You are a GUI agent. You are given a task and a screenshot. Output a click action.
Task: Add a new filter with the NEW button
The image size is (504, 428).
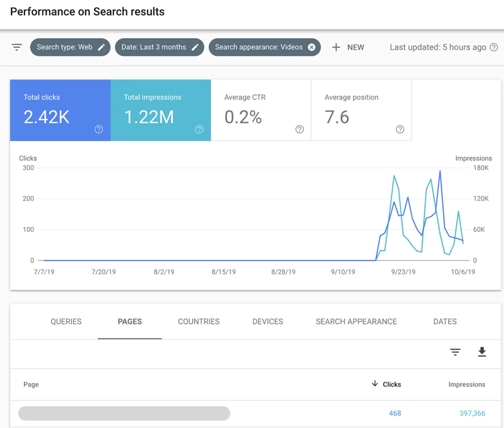[348, 47]
